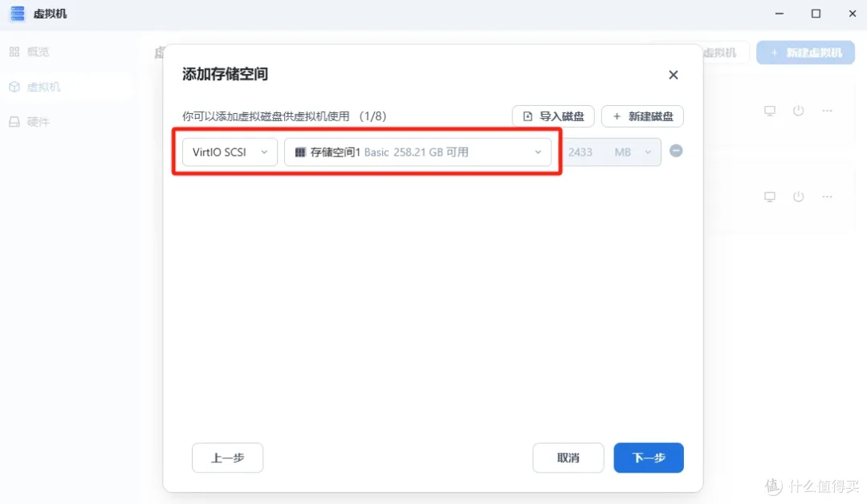Click 上一步 to go back
Image resolution: width=867 pixels, height=504 pixels.
click(x=227, y=458)
